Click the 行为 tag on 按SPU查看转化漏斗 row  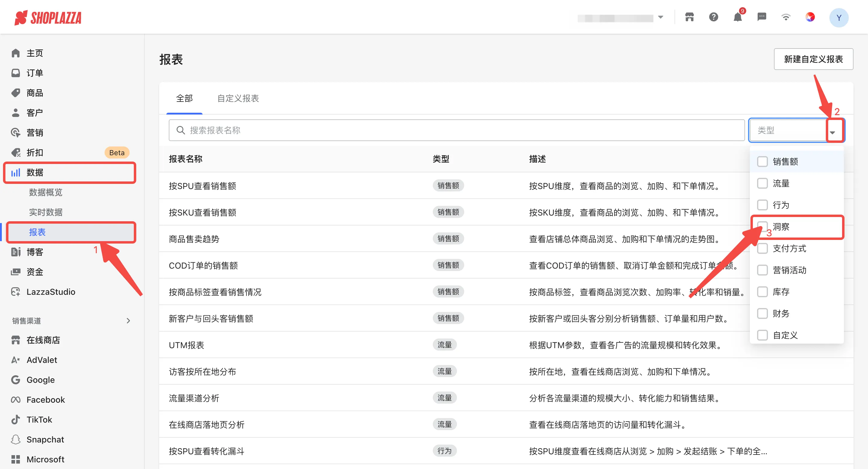tap(445, 451)
